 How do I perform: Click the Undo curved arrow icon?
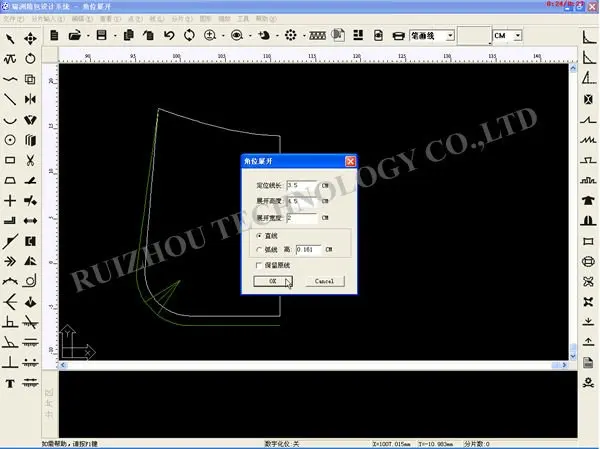[x=169, y=36]
